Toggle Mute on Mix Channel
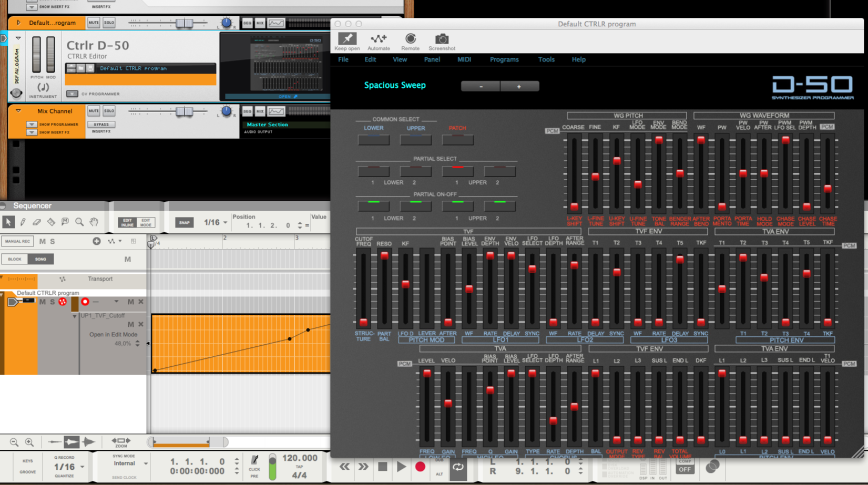This screenshot has height=485, width=868. 94,111
